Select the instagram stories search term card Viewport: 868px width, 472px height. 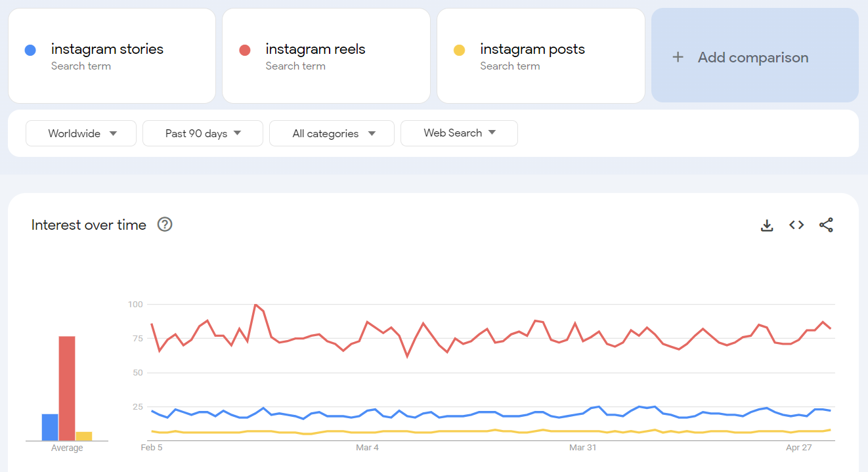click(112, 56)
